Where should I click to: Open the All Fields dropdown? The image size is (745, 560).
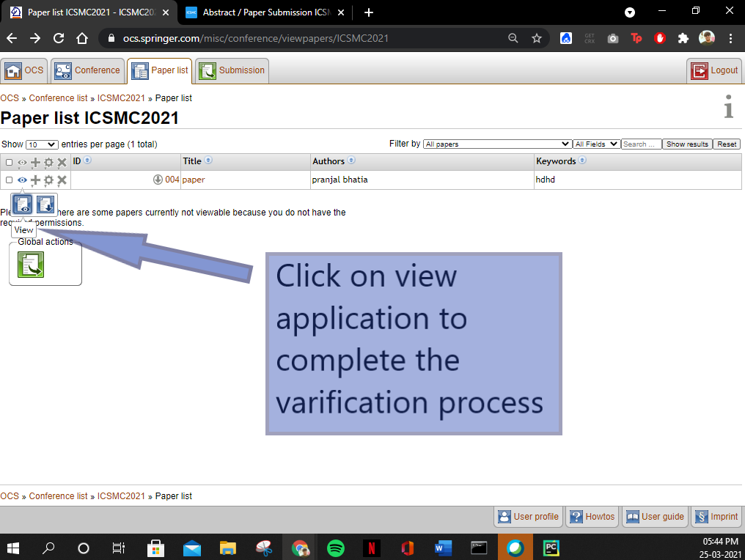596,144
